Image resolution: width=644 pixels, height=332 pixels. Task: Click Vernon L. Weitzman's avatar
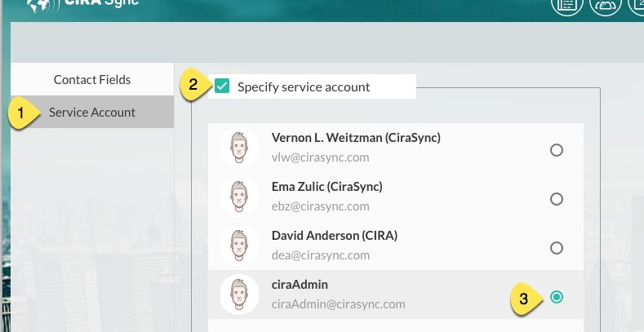(239, 148)
